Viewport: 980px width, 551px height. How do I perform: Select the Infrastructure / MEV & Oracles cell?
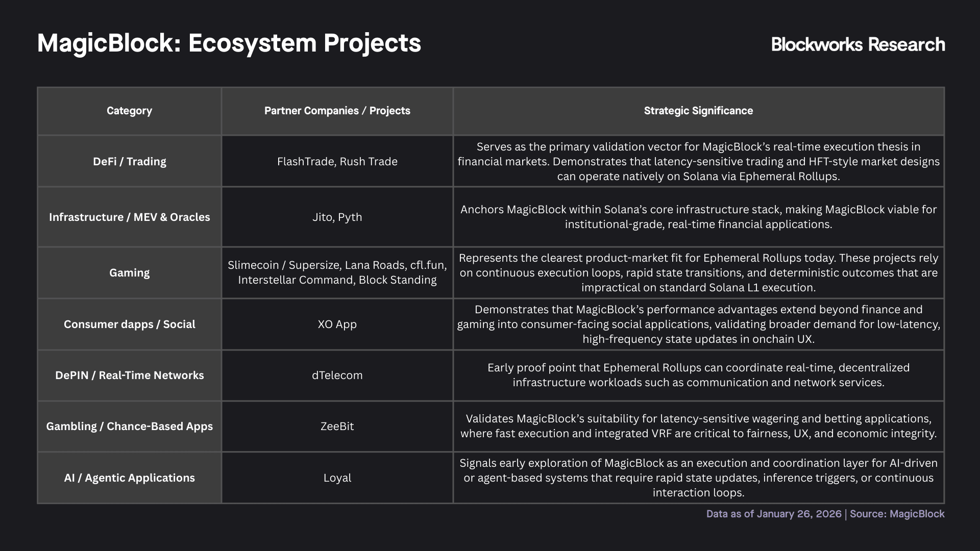[x=130, y=217]
